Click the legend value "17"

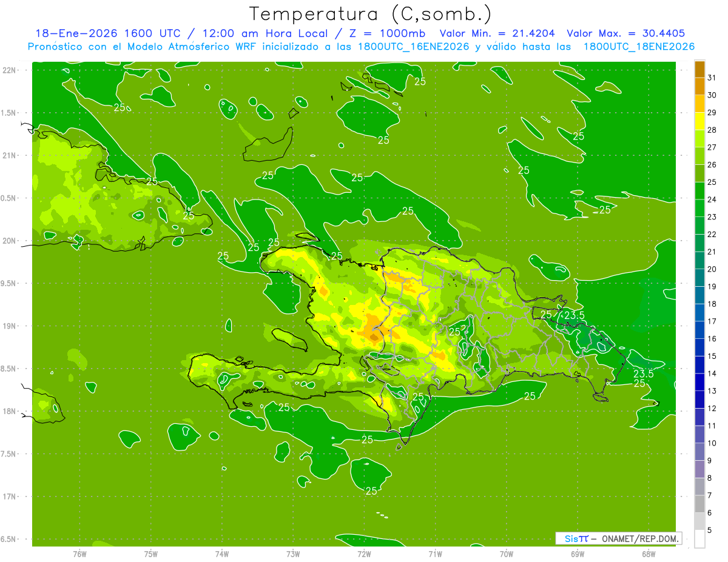click(712, 321)
